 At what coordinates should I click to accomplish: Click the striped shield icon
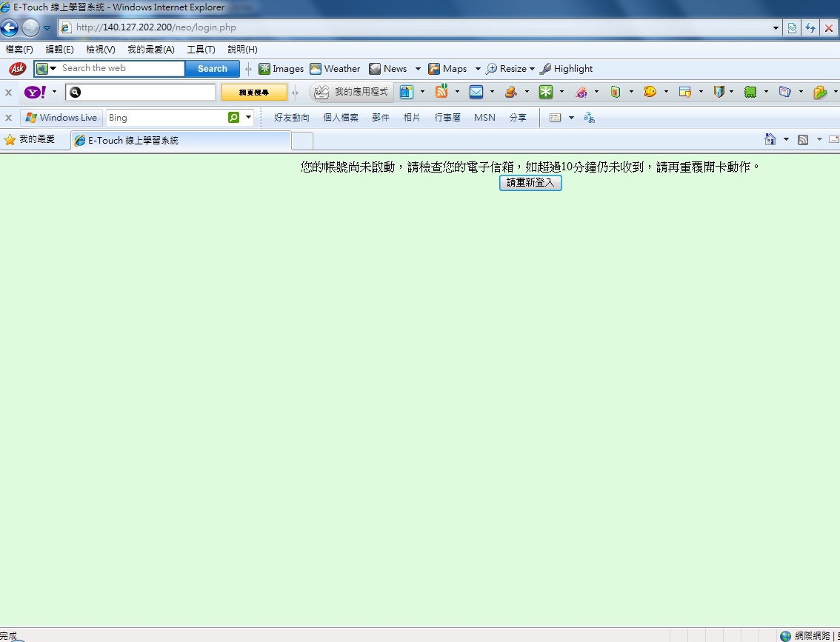point(719,92)
